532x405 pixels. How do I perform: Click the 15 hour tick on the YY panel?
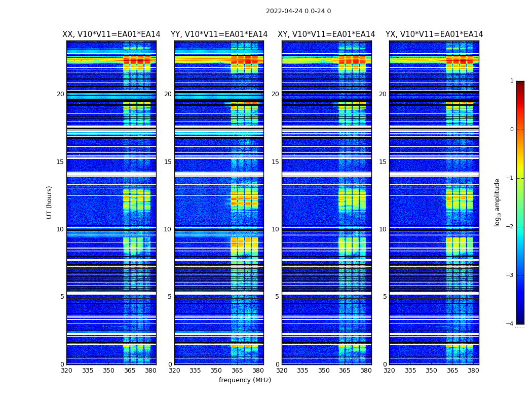coord(168,162)
